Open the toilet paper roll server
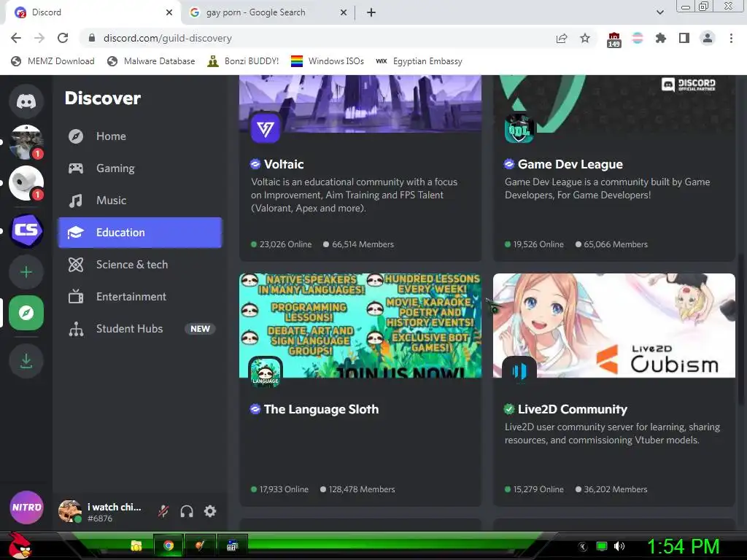This screenshot has height=560, width=747. click(26, 183)
